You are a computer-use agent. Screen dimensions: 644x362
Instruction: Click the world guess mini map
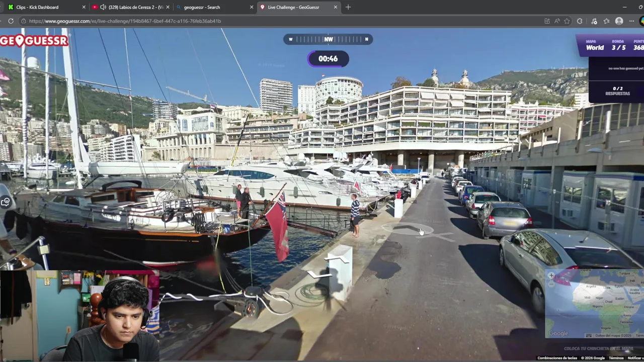coord(594,304)
